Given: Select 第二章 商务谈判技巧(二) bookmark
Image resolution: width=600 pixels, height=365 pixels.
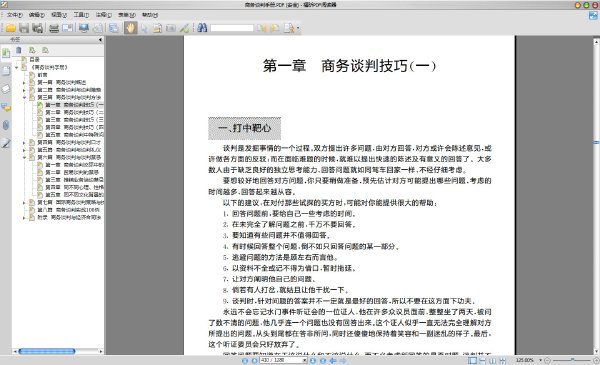Looking at the screenshot, I should 74,112.
